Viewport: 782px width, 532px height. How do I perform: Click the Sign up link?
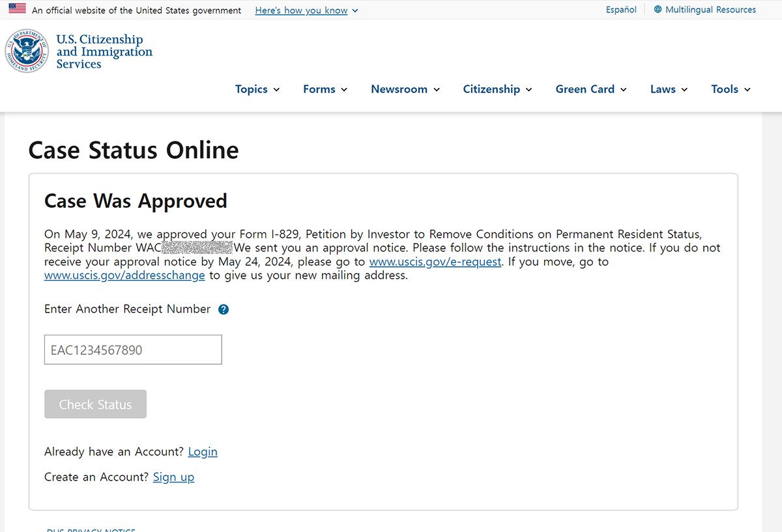tap(173, 477)
